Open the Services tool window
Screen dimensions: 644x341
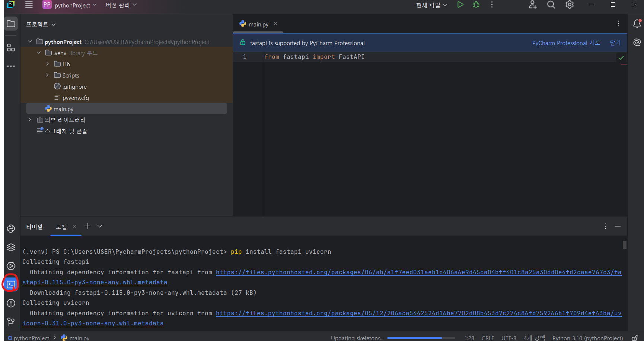point(11,266)
